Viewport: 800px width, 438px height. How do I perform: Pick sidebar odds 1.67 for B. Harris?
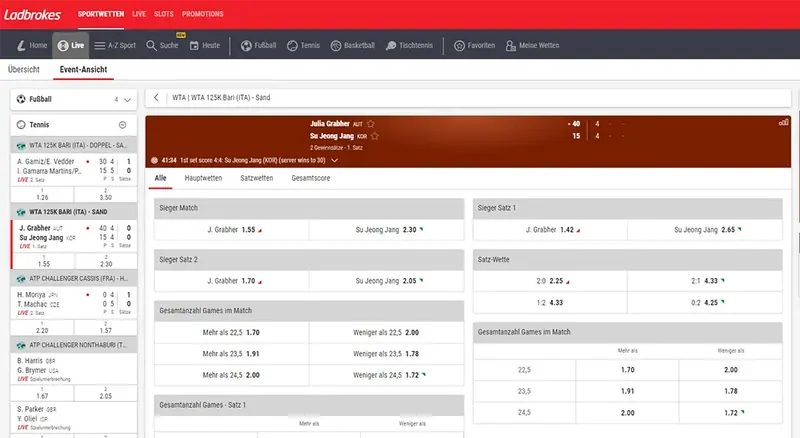[x=42, y=393]
